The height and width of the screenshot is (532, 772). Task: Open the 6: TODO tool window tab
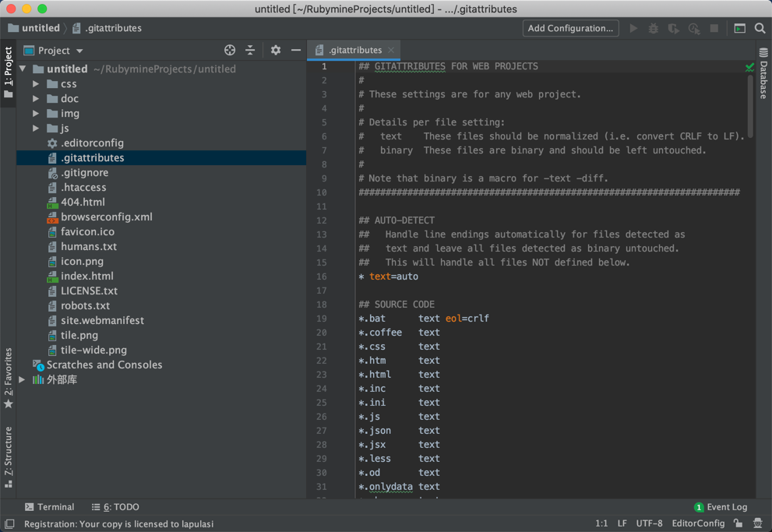tap(115, 507)
